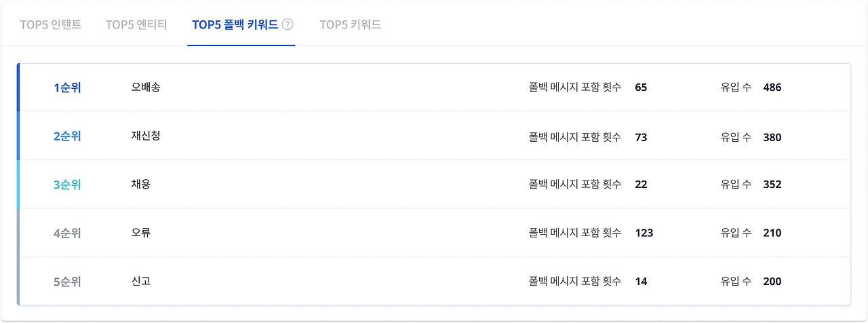This screenshot has width=868, height=323.
Task: Click the 유입 수 value 486
Action: click(x=772, y=88)
